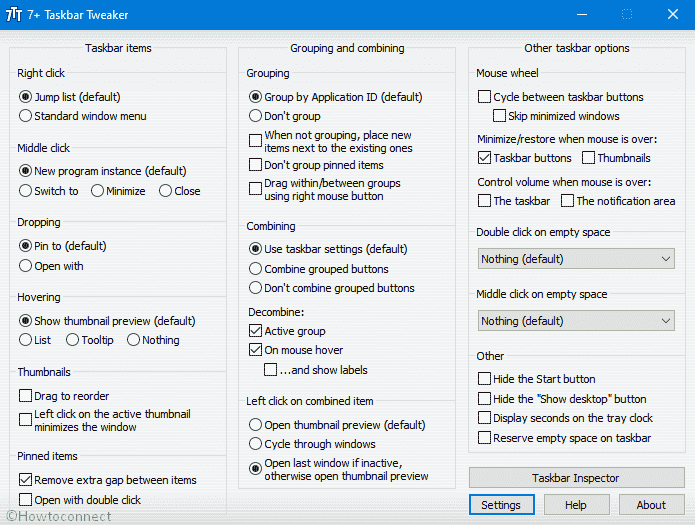The image size is (695, 525).
Task: Click the 7+ Taskbar Tweaker title icon
Action: click(14, 15)
